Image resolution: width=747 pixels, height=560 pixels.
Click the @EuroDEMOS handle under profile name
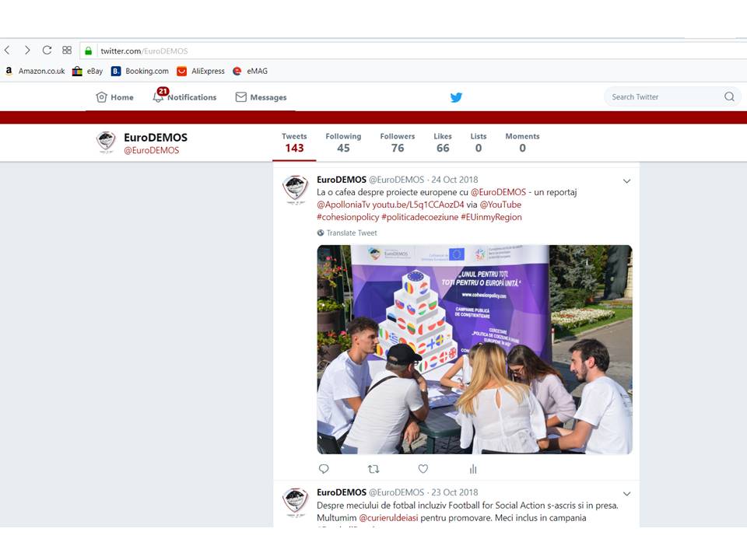(x=152, y=150)
